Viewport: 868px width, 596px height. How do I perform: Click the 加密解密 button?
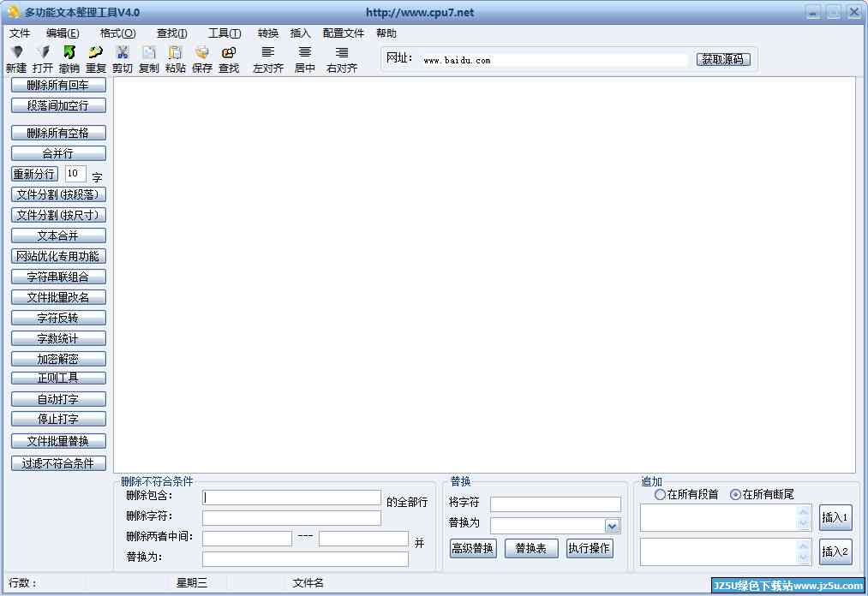(58, 359)
